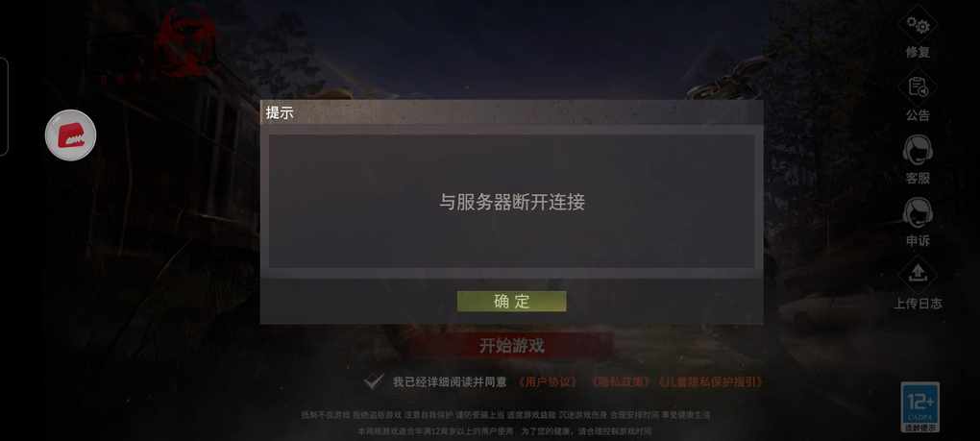Click the 12岁以上 age suitability notice text

(x=505, y=431)
